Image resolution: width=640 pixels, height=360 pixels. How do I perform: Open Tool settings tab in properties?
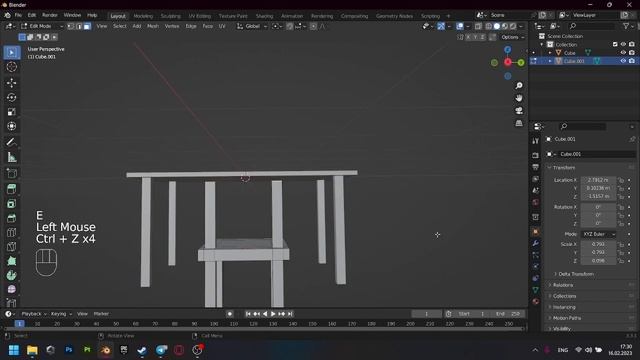tap(536, 141)
